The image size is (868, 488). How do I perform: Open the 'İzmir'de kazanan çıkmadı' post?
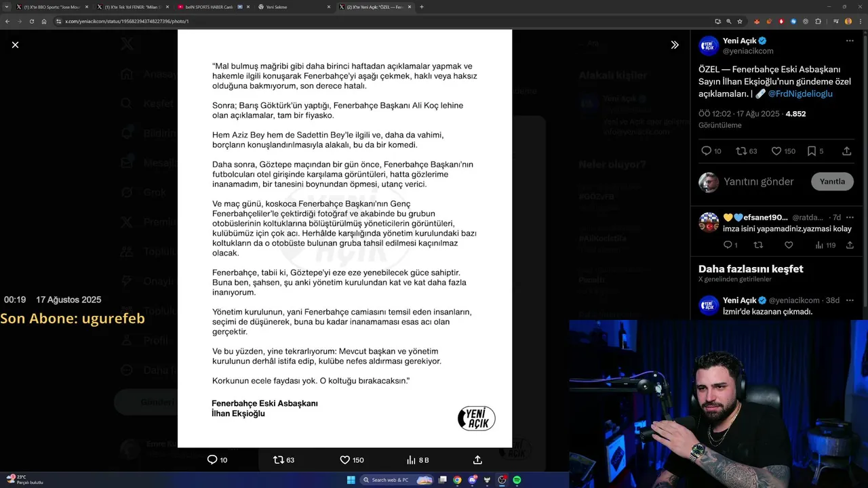click(768, 312)
